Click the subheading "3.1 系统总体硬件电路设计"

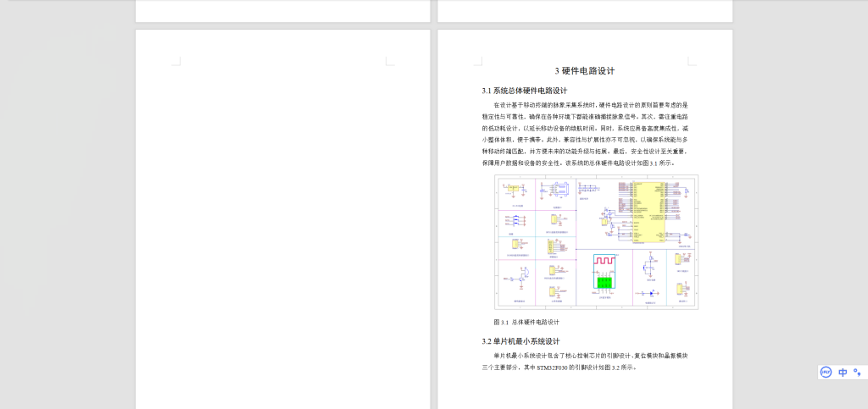[524, 91]
